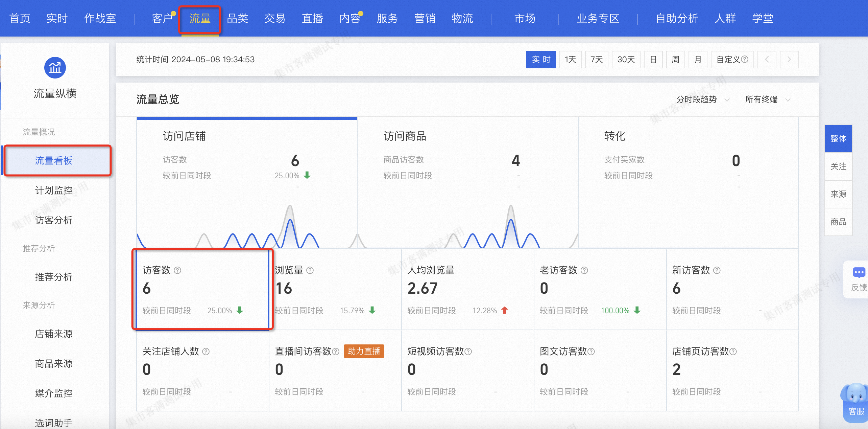Open 作战室 in top navigation
Viewport: 868px width, 429px height.
click(x=100, y=18)
